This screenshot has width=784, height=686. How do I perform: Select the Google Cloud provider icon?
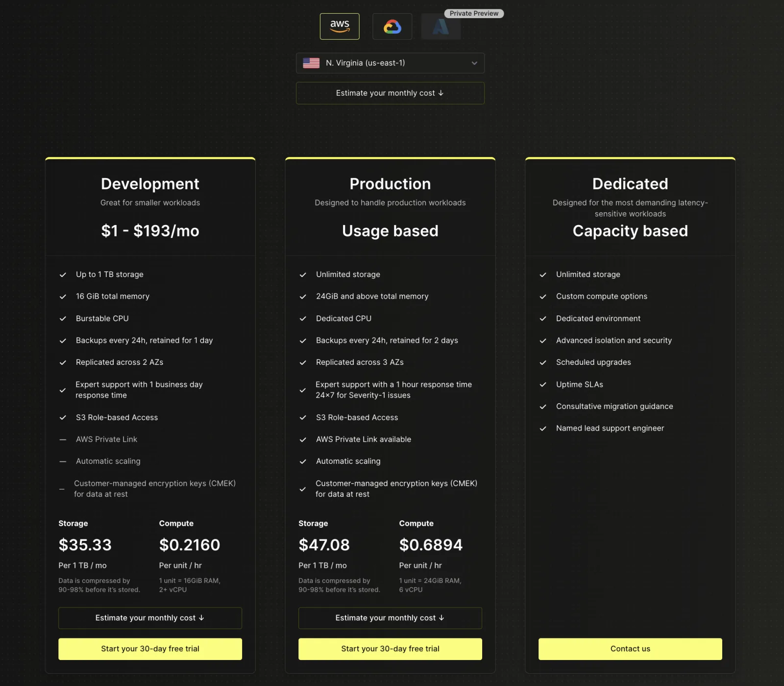(x=392, y=26)
